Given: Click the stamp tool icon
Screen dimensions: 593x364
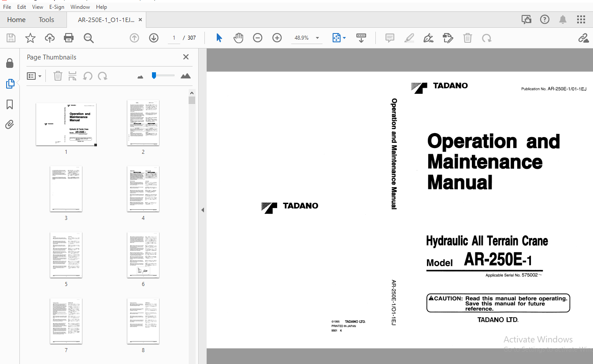Looking at the screenshot, I should tap(448, 38).
